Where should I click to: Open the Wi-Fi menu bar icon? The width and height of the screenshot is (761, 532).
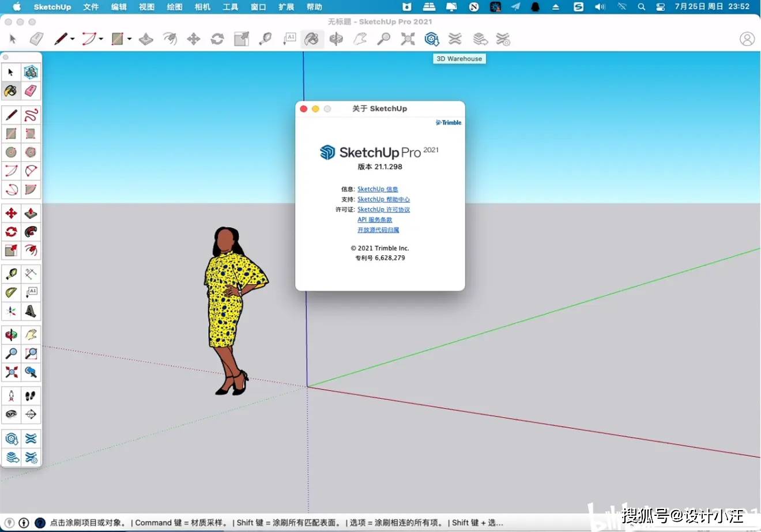pos(621,7)
